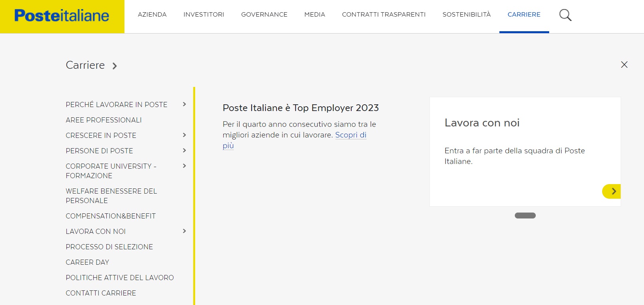This screenshot has width=644, height=305.
Task: Open Welfare Benessere del Personale
Action: (111, 196)
